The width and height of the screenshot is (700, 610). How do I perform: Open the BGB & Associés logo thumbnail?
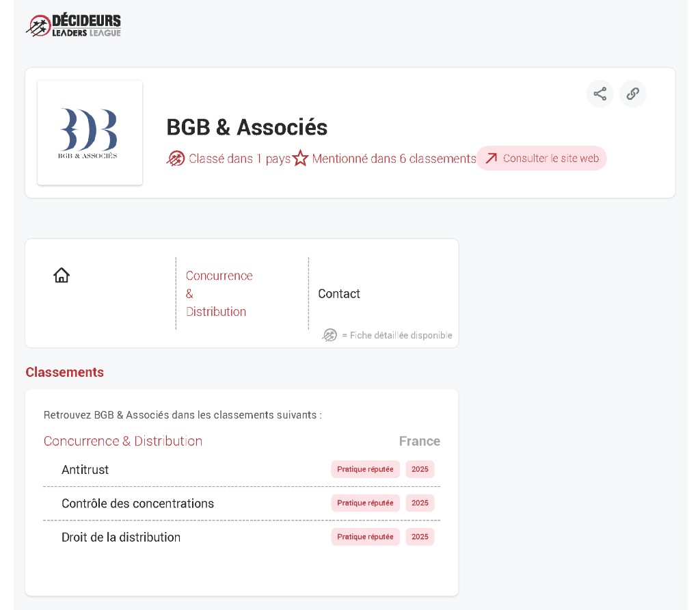tap(90, 133)
